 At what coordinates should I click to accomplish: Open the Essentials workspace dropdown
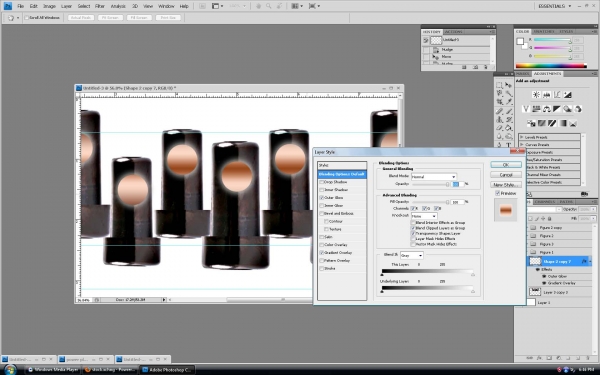[554, 6]
